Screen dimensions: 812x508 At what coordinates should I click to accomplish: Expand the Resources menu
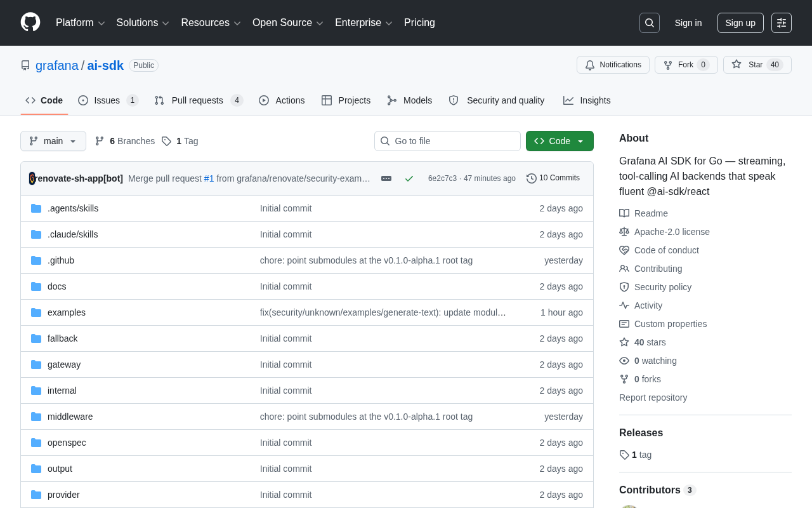coord(211,23)
